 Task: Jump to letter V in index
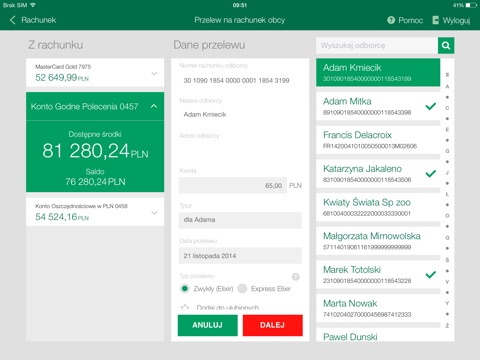coord(447,282)
